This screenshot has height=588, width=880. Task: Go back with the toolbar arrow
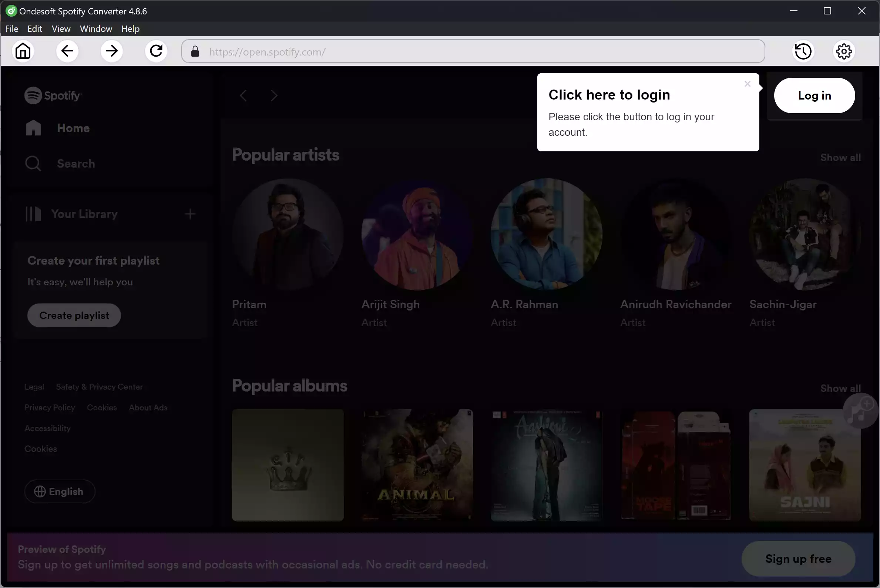67,51
